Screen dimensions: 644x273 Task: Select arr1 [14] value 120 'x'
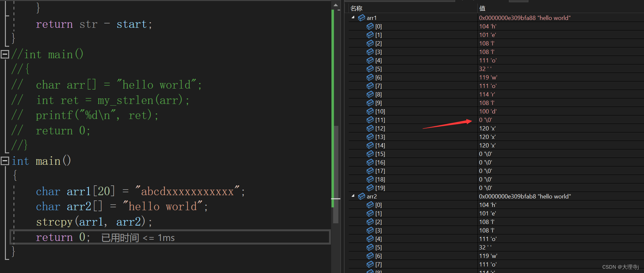point(487,145)
